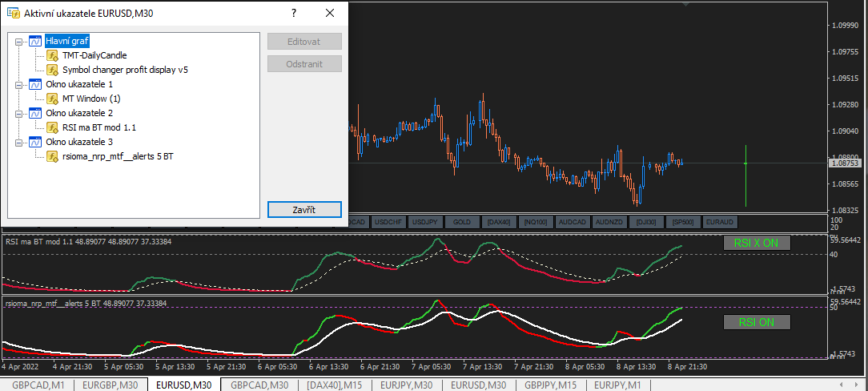Viewport: 868px width, 391px height.
Task: Switch to the GBPCAD,M1 chart tab
Action: coord(38,385)
